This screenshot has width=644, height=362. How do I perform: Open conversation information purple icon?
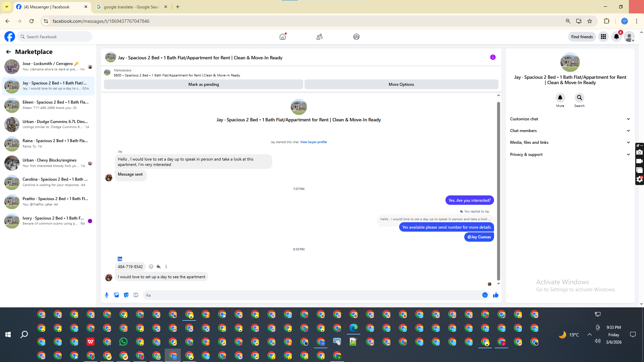click(493, 57)
